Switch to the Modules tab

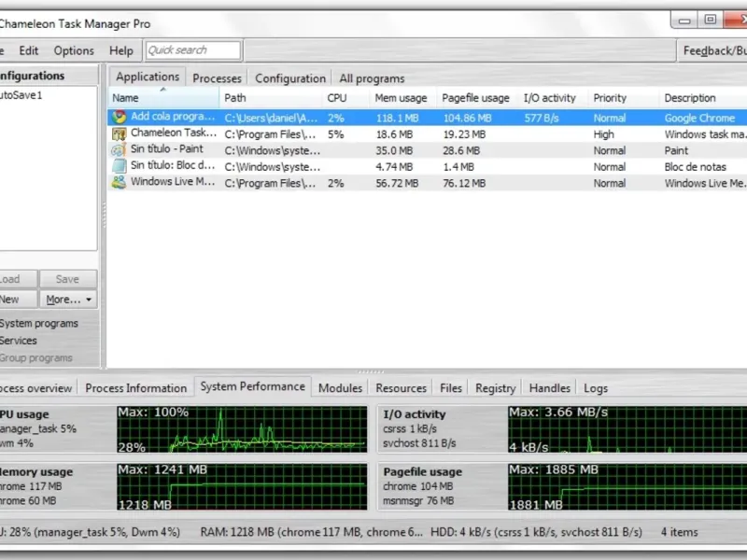(x=340, y=388)
